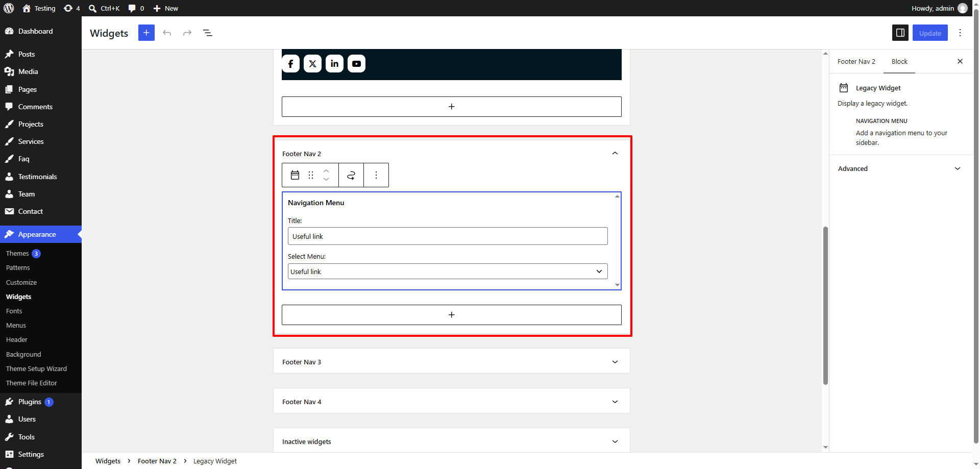This screenshot has width=980, height=469.
Task: Open the Dashboard menu item
Action: (35, 31)
